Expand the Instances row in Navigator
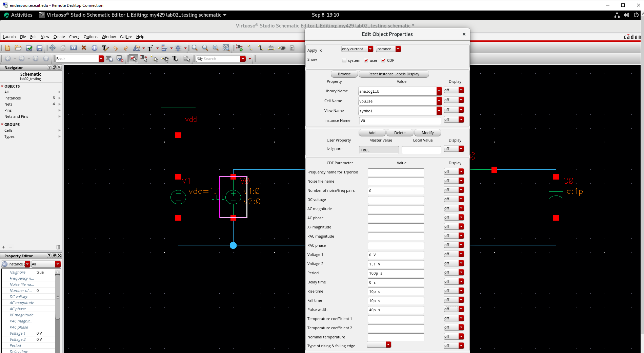 pyautogui.click(x=59, y=98)
